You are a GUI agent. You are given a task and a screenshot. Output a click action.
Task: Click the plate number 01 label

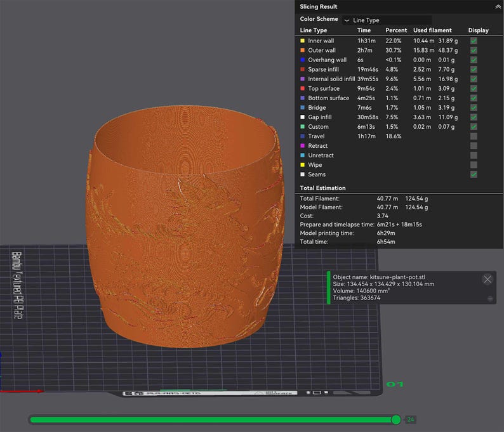point(394,384)
